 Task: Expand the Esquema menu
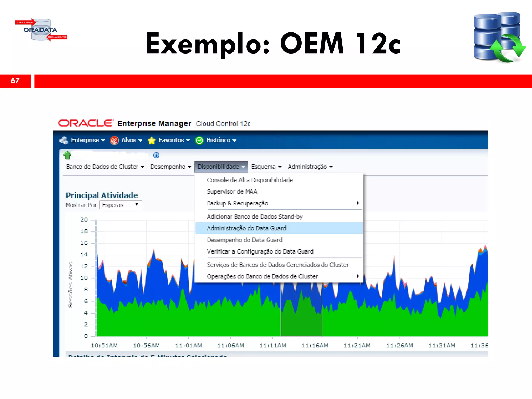tap(266, 167)
